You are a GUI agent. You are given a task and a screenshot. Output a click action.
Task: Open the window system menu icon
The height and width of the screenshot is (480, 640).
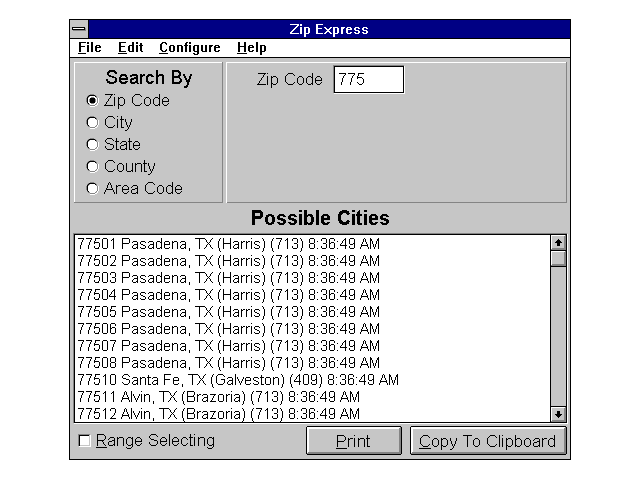pos(80,30)
